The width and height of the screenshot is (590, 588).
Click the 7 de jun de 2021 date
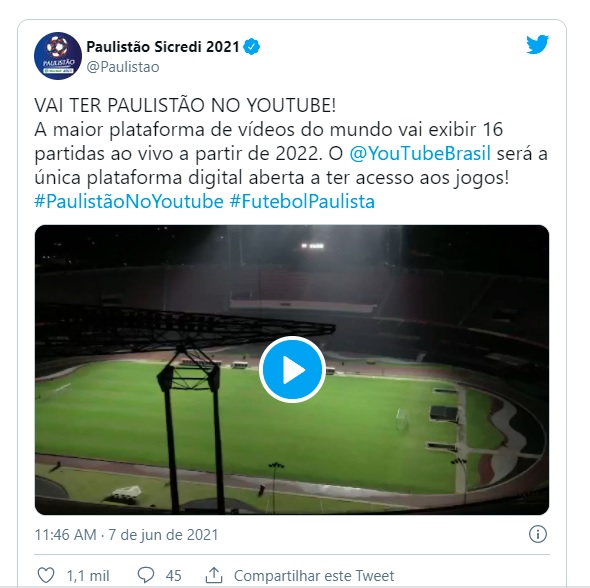coord(163,535)
